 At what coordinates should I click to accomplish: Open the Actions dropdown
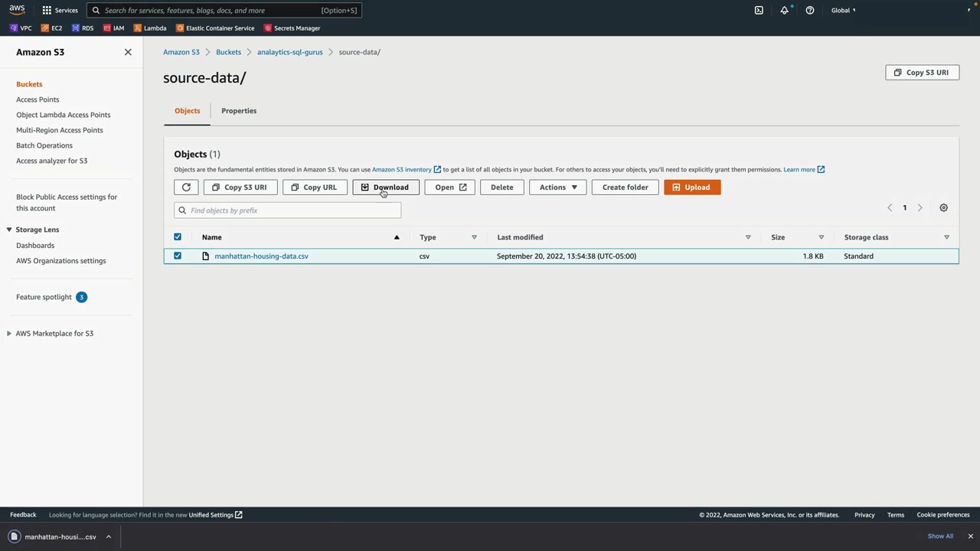pos(557,187)
